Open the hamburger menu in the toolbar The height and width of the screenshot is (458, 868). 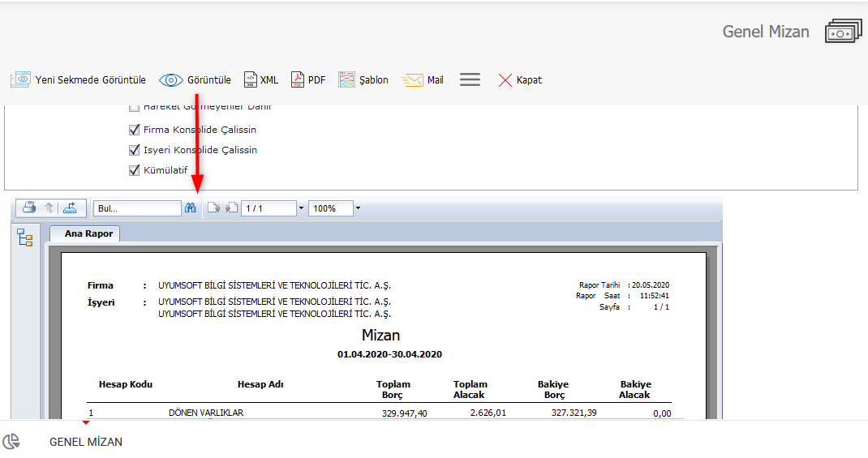click(470, 80)
